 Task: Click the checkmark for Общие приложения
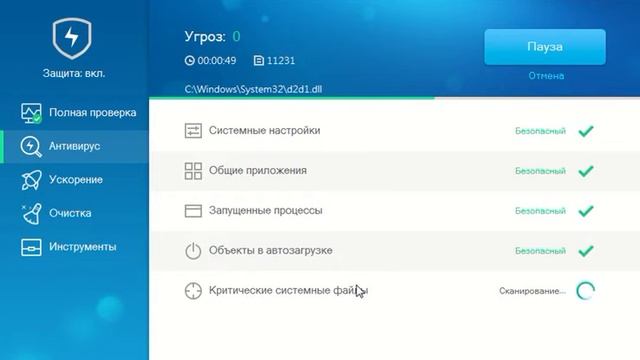(586, 171)
